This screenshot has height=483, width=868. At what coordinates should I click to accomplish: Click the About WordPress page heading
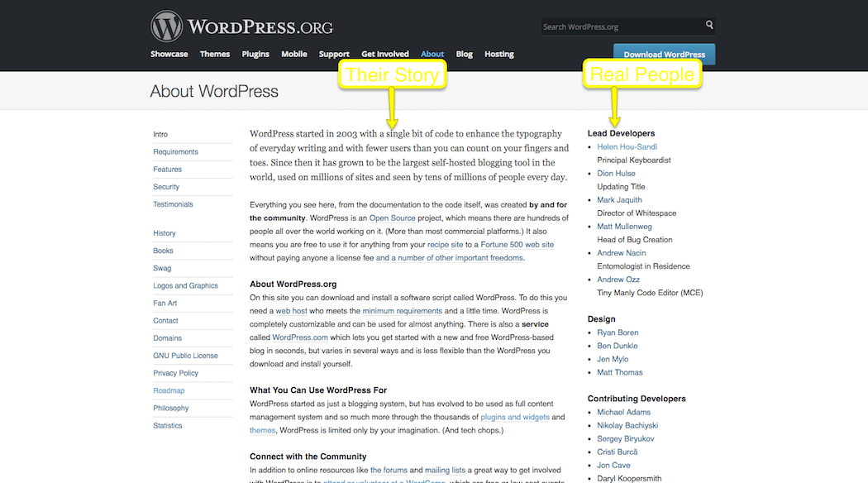(214, 92)
